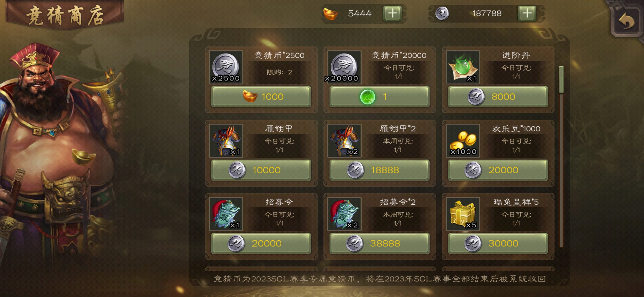
Task: Buy 进阶丹 for 8000 coins
Action: click(498, 97)
